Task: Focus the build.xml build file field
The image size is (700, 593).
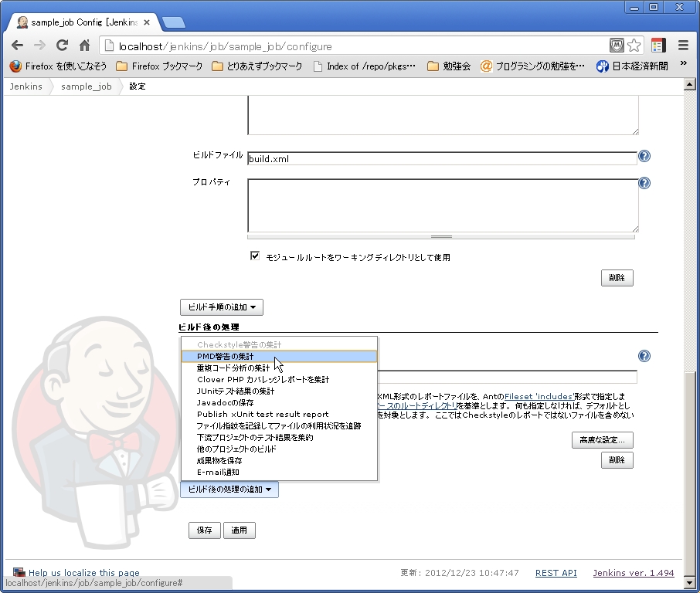Action: [x=442, y=158]
